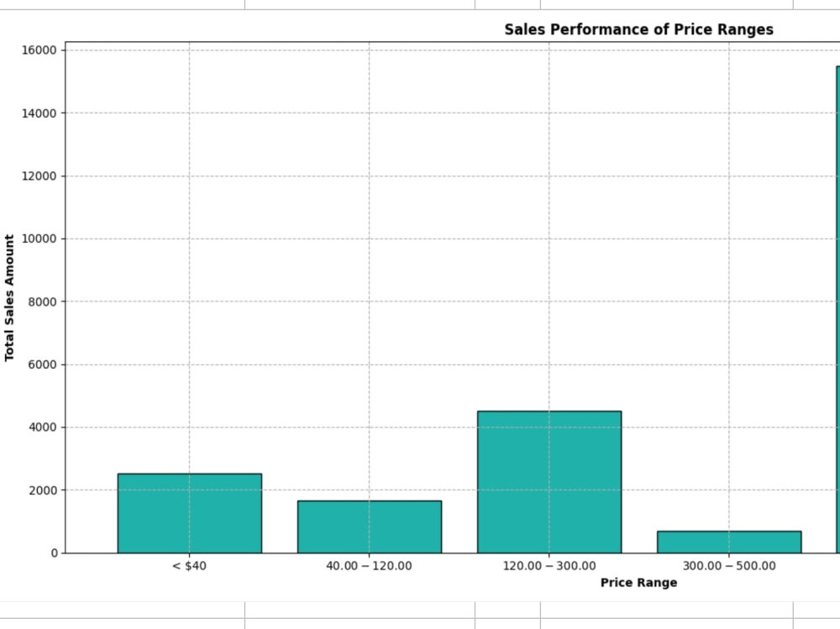This screenshot has width=840, height=629.
Task: Click the 16000 y-axis tick value
Action: (39, 50)
